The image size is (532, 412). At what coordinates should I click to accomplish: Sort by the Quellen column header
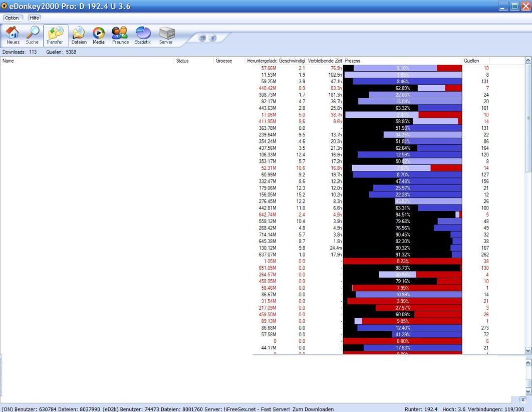tap(476, 61)
